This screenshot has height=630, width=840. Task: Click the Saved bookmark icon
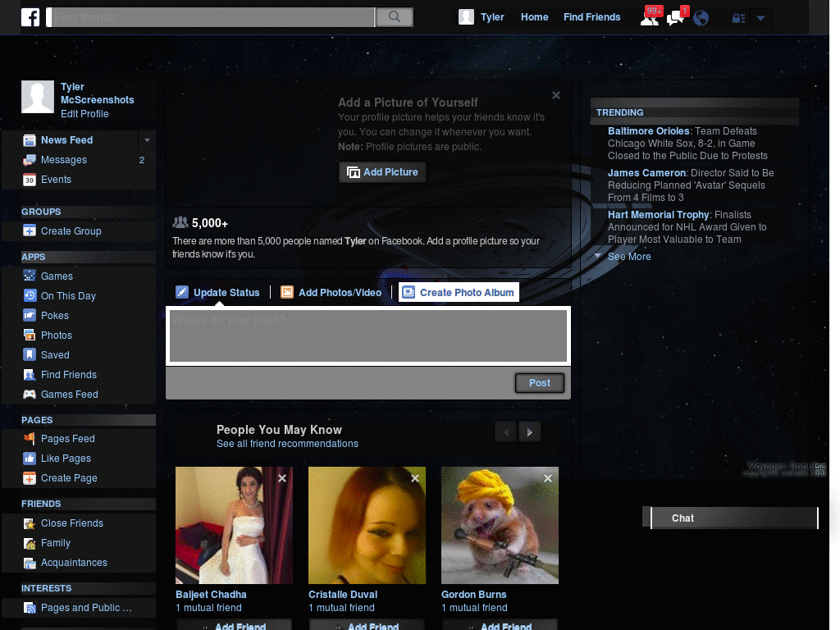pyautogui.click(x=30, y=355)
